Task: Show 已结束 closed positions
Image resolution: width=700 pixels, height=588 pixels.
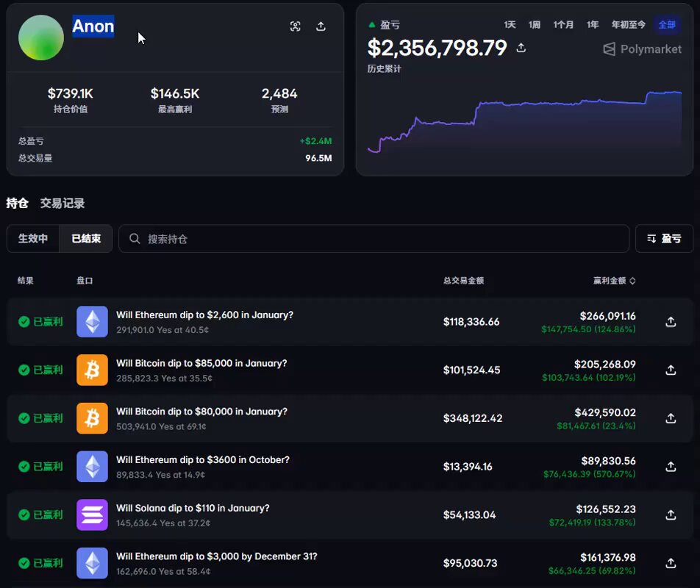Action: [86, 239]
